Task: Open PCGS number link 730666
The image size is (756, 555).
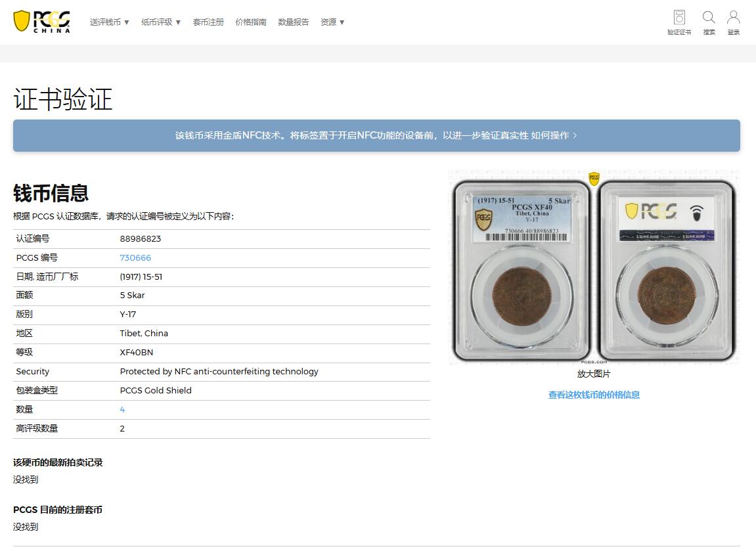Action: point(135,257)
